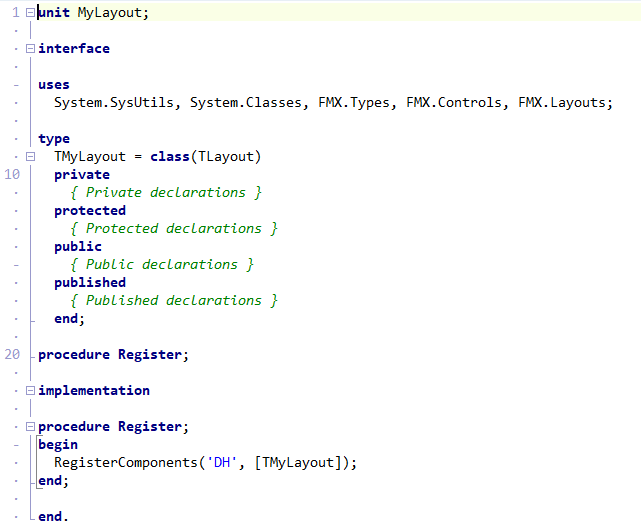Click the 'published' keyword
641x532 pixels.
[90, 283]
